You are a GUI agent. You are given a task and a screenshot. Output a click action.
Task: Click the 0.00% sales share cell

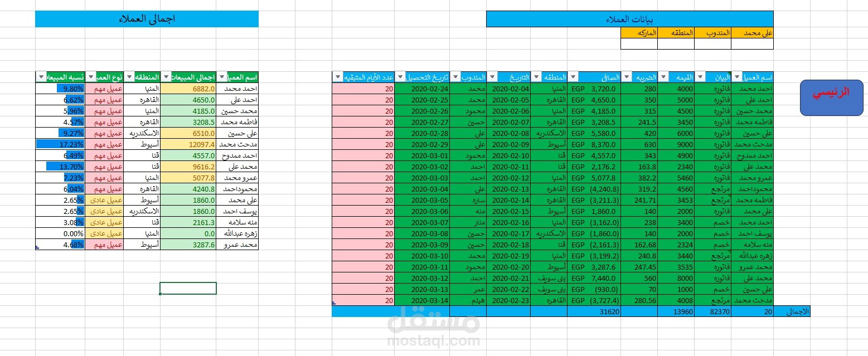point(60,233)
